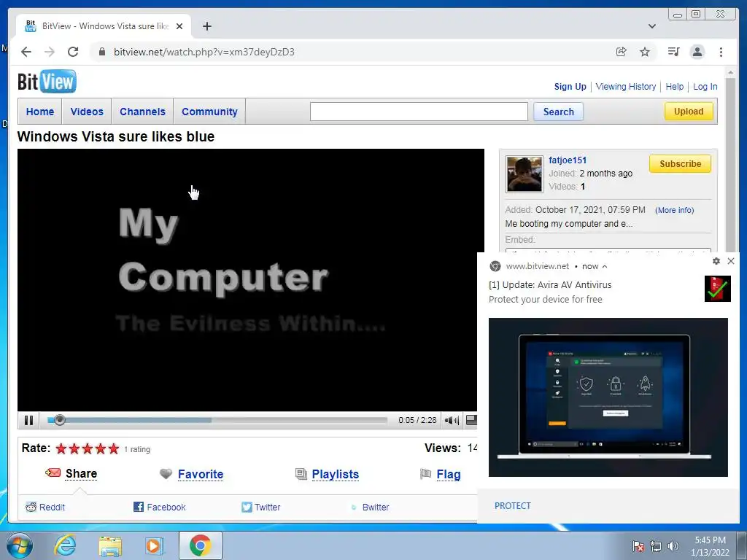This screenshot has width=747, height=560.
Task: Click the site search input field
Action: [x=419, y=112]
